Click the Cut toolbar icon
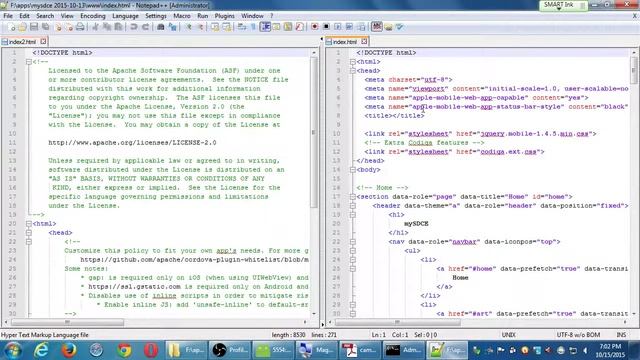Screen dimensions: 640x360 point(95,27)
